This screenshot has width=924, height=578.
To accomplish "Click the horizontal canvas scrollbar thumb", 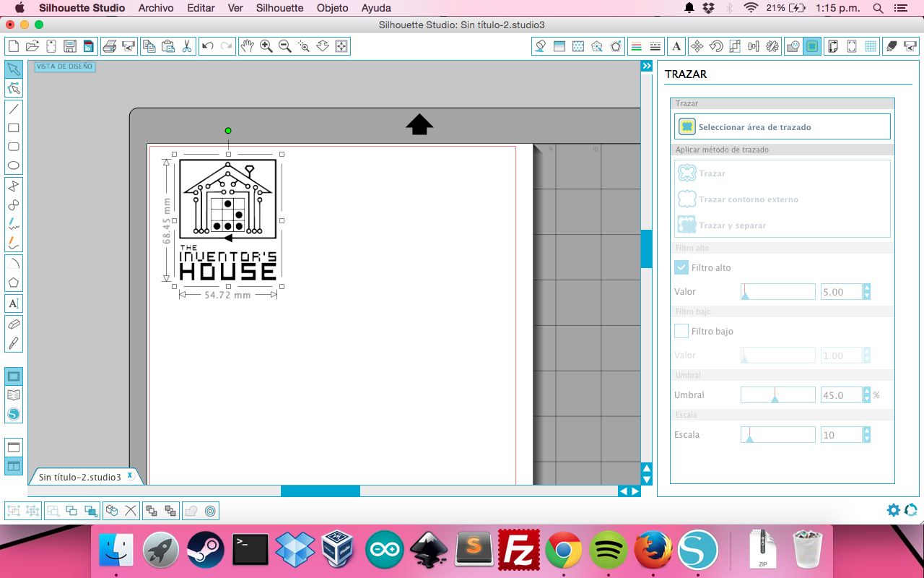I will coord(321,491).
